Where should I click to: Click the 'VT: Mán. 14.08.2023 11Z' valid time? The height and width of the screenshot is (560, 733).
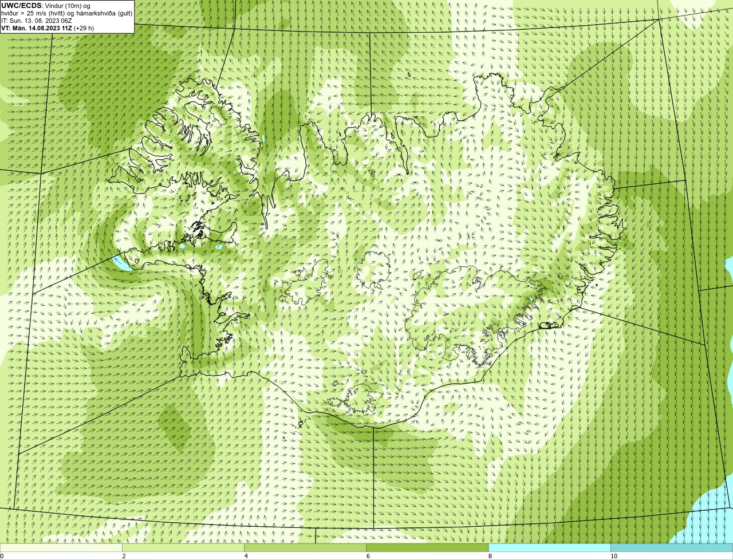coord(48,27)
